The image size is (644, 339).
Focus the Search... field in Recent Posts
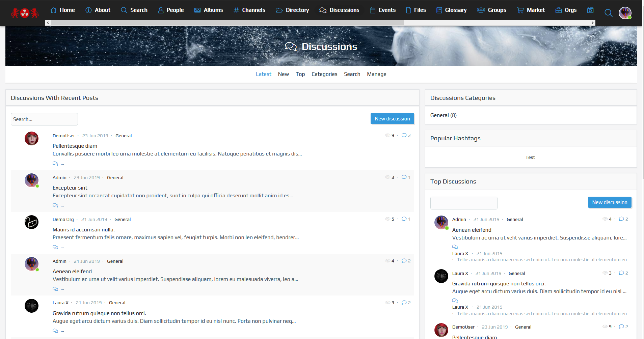pyautogui.click(x=44, y=119)
